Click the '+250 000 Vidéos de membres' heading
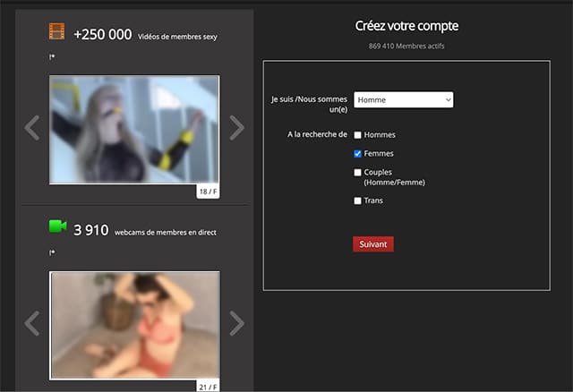The width and height of the screenshot is (573, 392). pyautogui.click(x=145, y=35)
